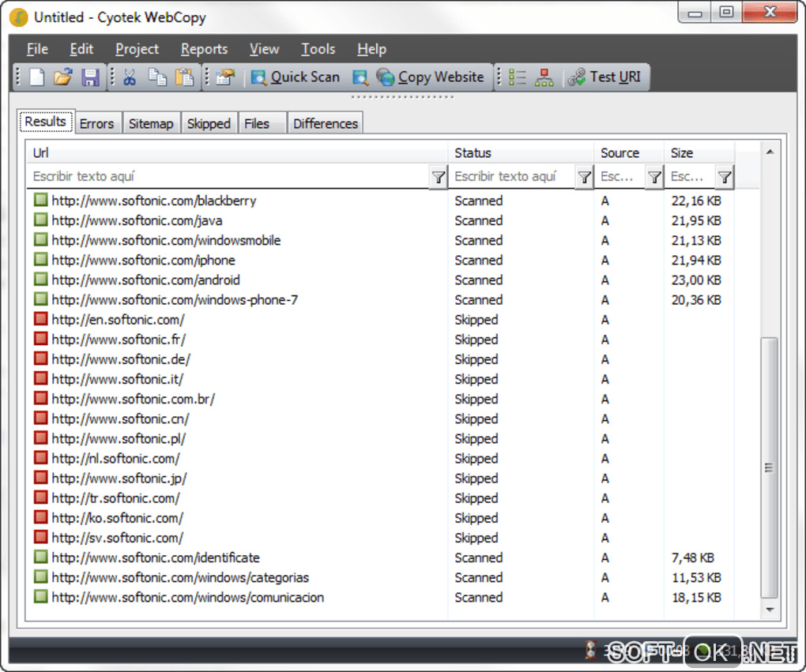Click the Save floppy disk icon
806x672 pixels.
[x=90, y=77]
